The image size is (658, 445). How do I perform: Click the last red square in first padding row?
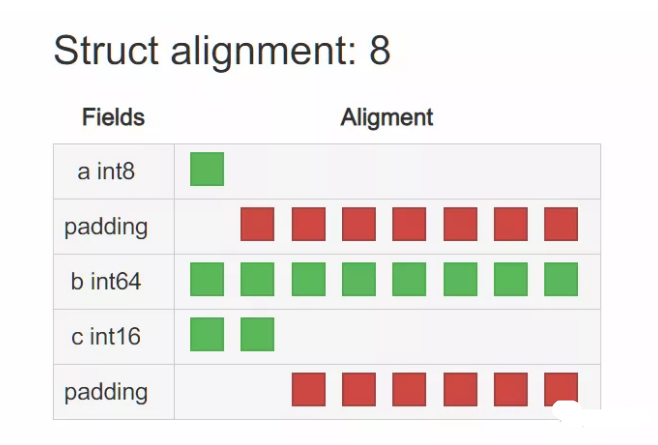(x=561, y=224)
